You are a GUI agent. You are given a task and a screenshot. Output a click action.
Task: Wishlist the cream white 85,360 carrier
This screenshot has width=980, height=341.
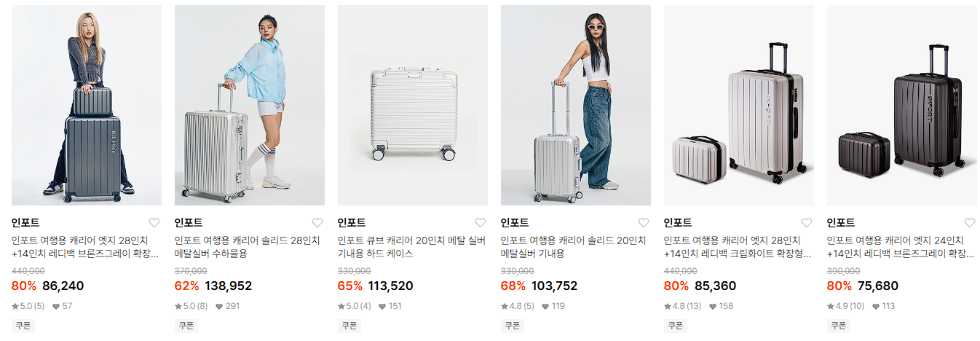pos(806,223)
